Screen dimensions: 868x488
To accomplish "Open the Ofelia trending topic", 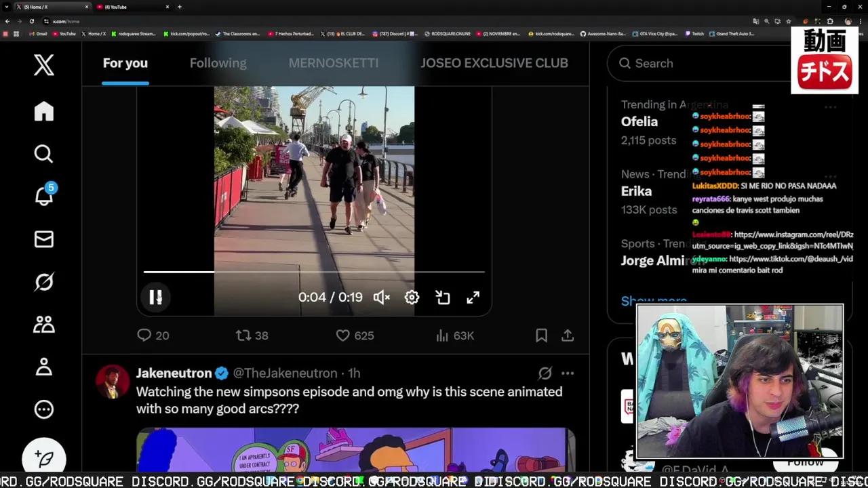I will (x=639, y=122).
